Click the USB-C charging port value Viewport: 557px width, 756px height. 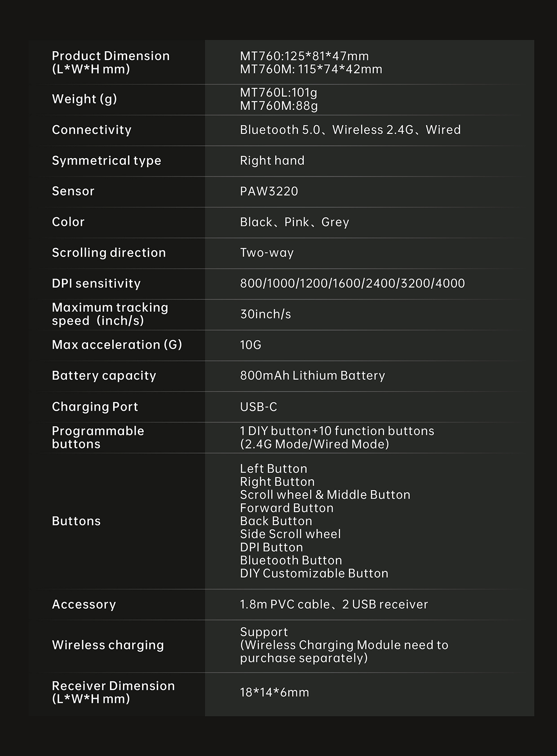(258, 407)
